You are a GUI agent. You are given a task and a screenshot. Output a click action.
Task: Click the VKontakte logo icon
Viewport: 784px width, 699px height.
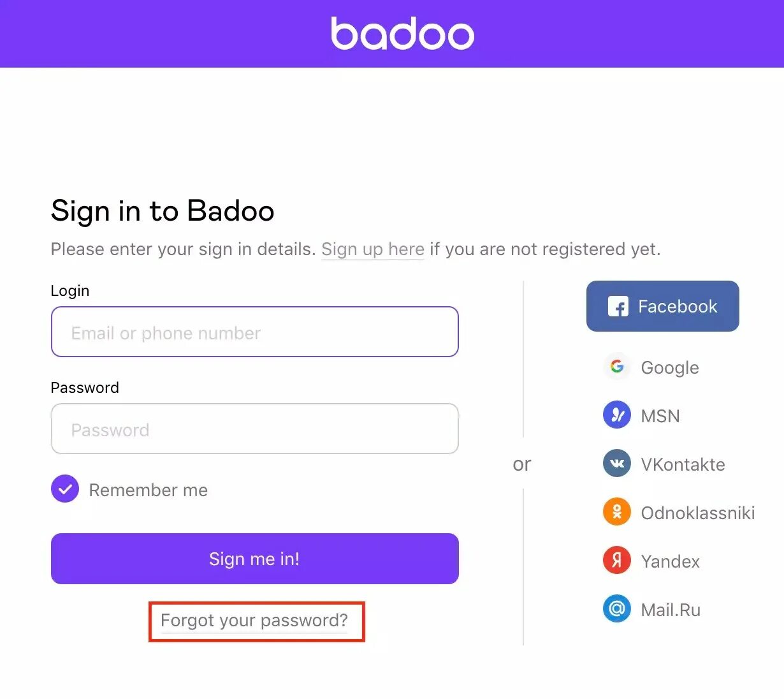pyautogui.click(x=617, y=464)
